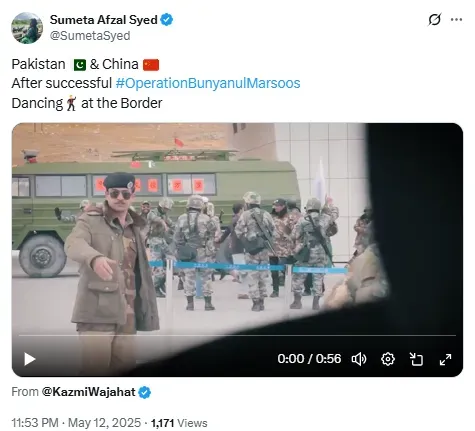
Task: Open video settings gear
Action: pyautogui.click(x=388, y=359)
